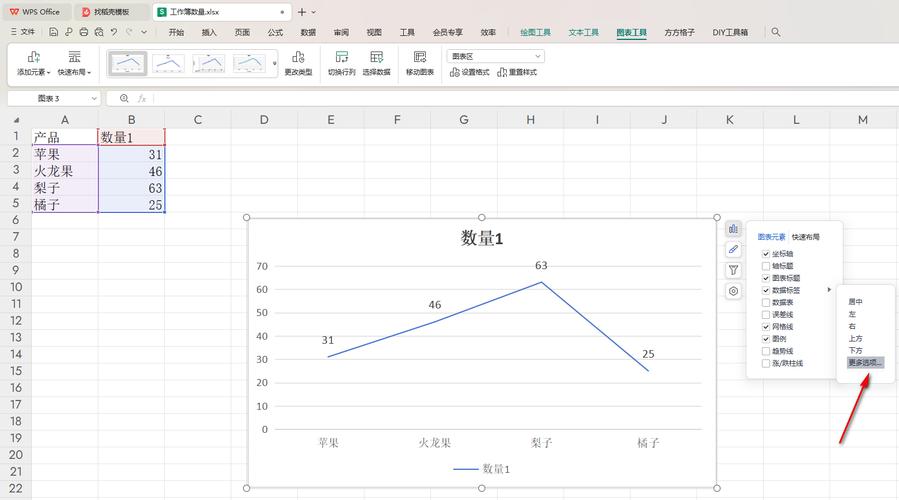This screenshot has width=899, height=500.
Task: Click the export/share icon beside save icon
Action: 69,32
